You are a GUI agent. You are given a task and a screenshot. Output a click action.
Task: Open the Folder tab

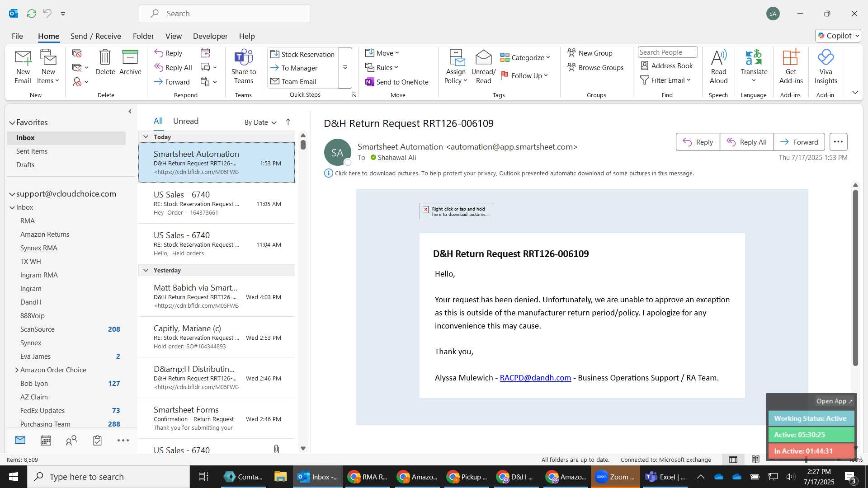point(143,36)
